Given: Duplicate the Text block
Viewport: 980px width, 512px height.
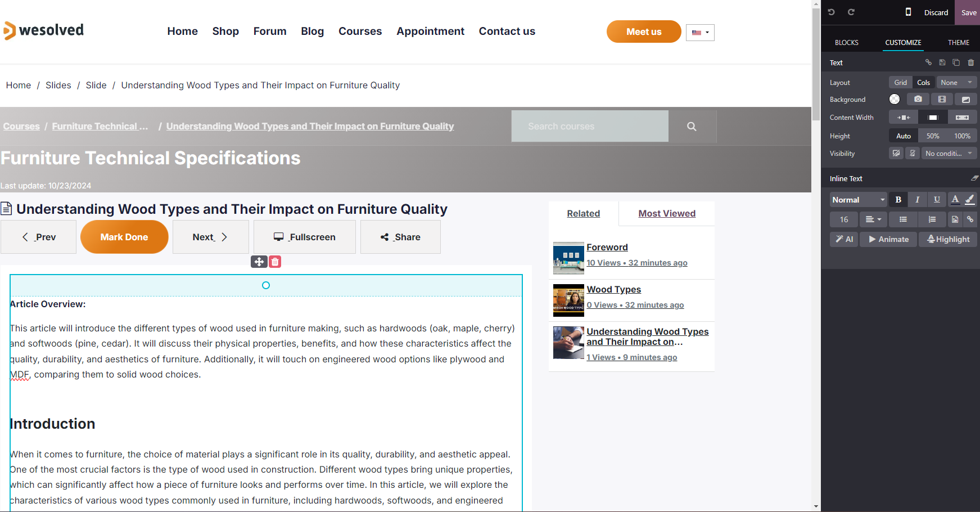Looking at the screenshot, I should point(956,62).
